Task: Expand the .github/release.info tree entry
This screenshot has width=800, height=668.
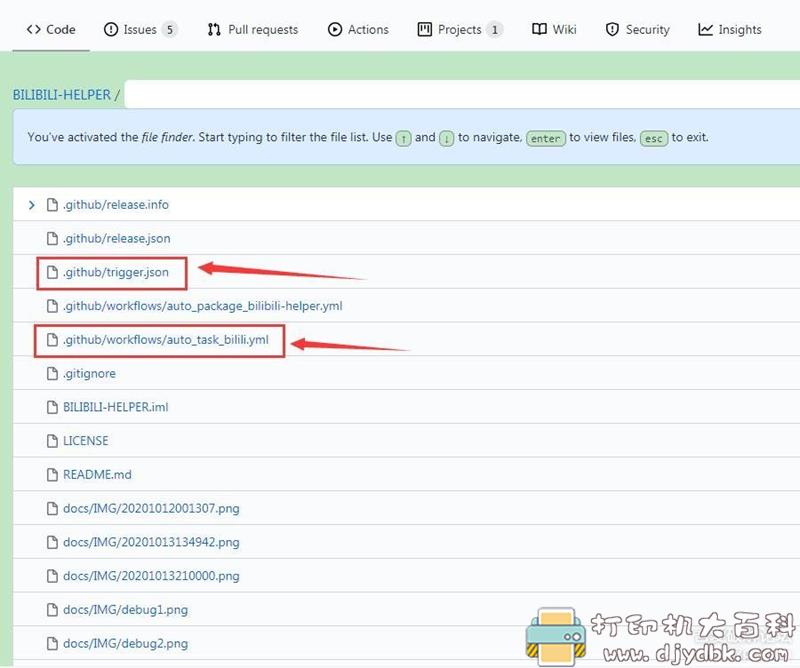Action: pyautogui.click(x=31, y=204)
